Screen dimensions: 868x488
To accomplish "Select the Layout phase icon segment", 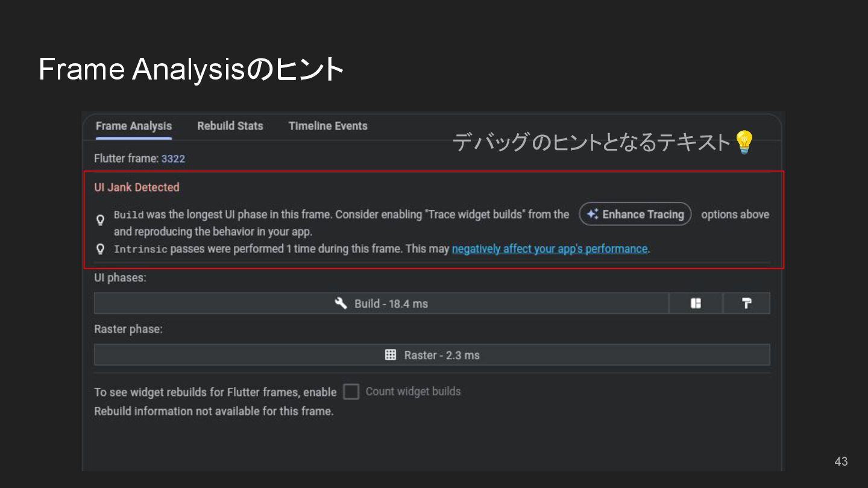I will click(696, 304).
